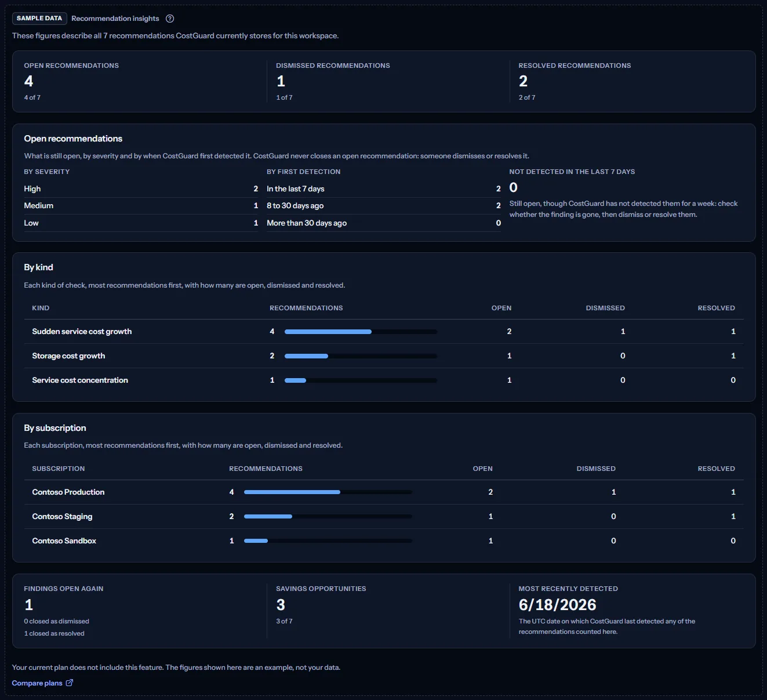
Task: Click the Service cost concentration progress bar
Action: pos(361,380)
